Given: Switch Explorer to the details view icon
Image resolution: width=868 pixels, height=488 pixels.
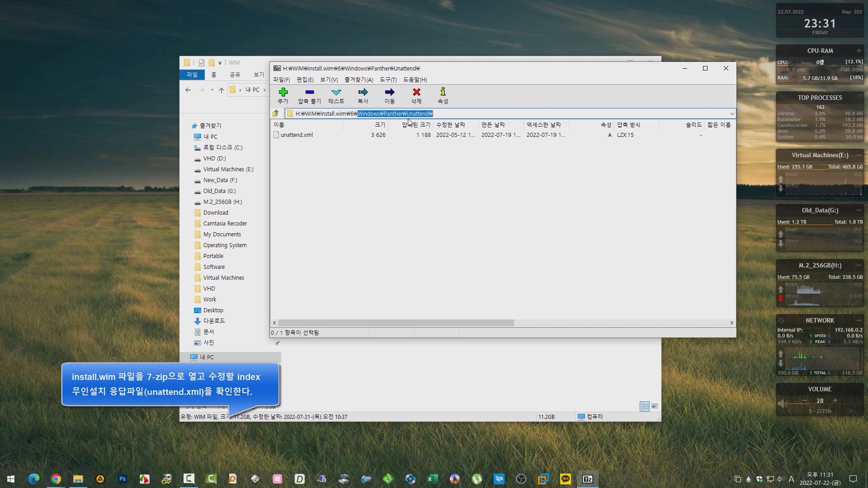Looking at the screenshot, I should 645,406.
